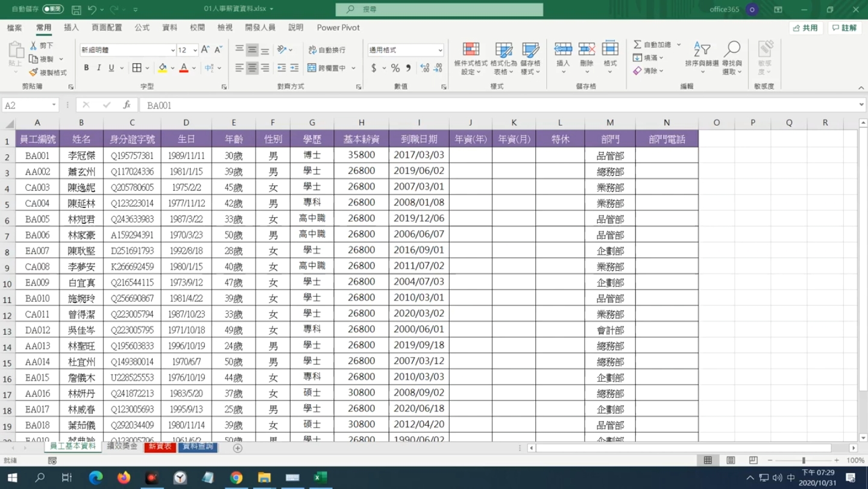Image resolution: width=868 pixels, height=489 pixels.
Task: Toggle italic formatting
Action: pos(98,68)
